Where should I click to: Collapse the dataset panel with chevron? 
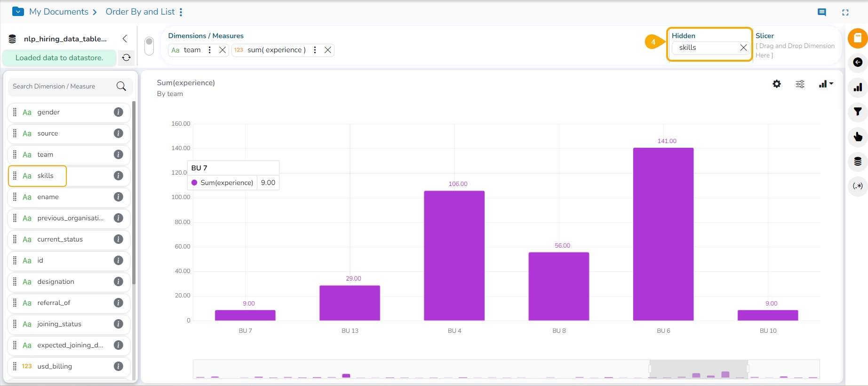click(125, 39)
